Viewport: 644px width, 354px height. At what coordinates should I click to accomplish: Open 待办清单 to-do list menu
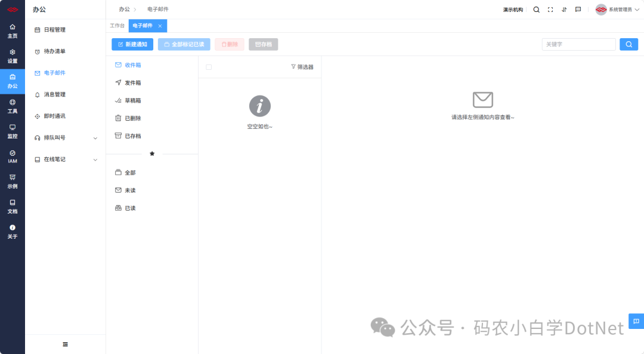click(66, 51)
